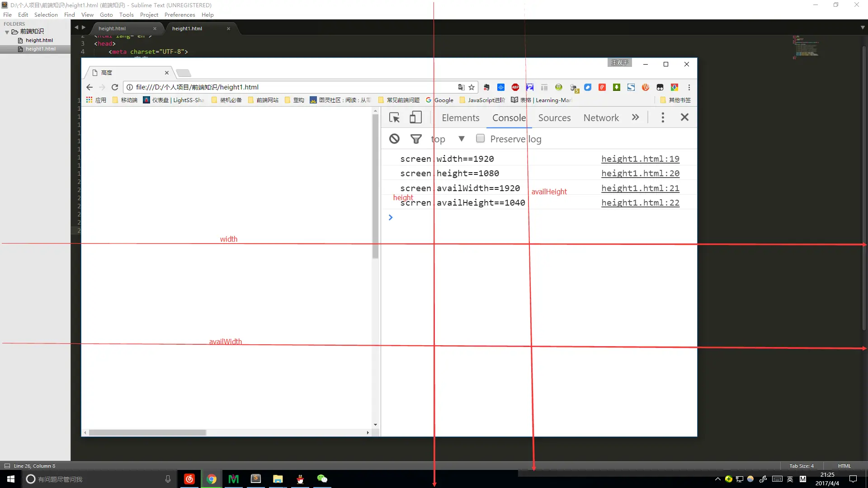Viewport: 868px width, 488px height.
Task: Open the top context dropdown arrow
Action: 461,139
